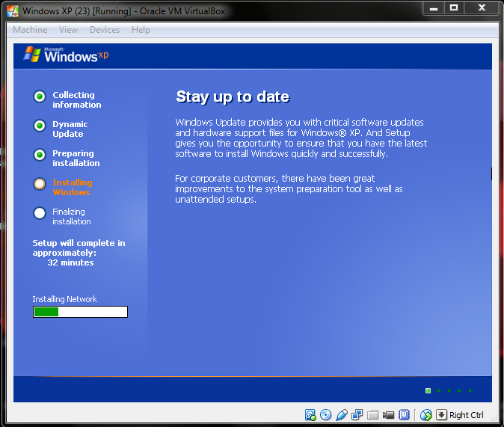Click the USB devices status icon

[341, 415]
